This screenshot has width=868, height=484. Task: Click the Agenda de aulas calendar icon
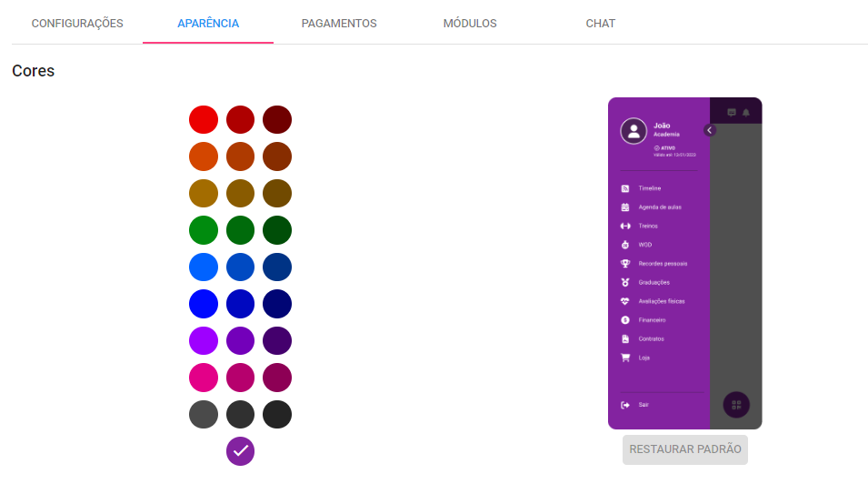click(625, 207)
